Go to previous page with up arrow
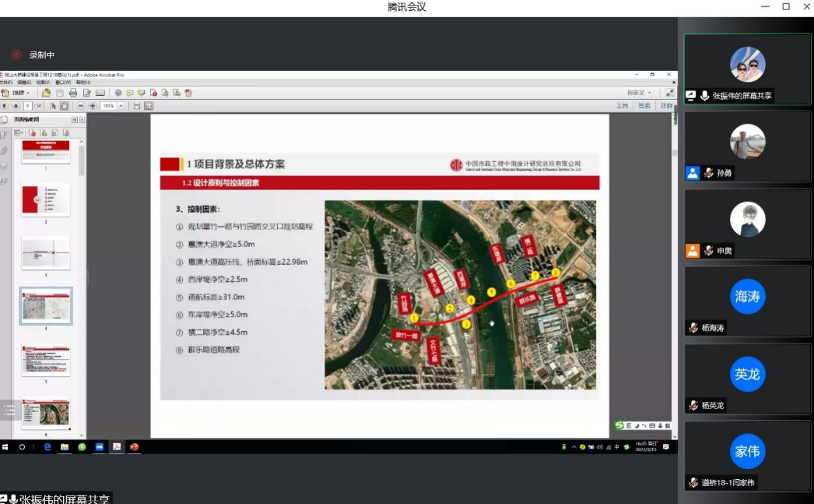The height and width of the screenshot is (504, 814). point(5,106)
